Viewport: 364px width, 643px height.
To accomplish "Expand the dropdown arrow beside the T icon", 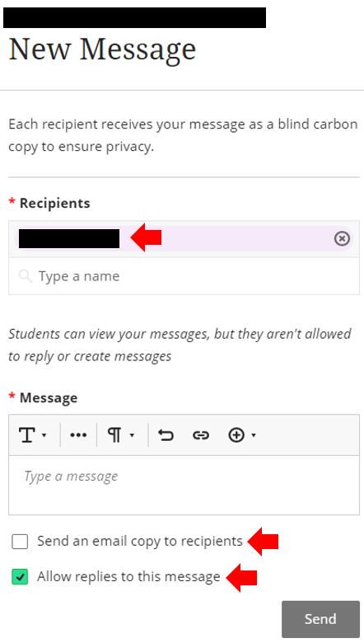I will click(x=44, y=435).
